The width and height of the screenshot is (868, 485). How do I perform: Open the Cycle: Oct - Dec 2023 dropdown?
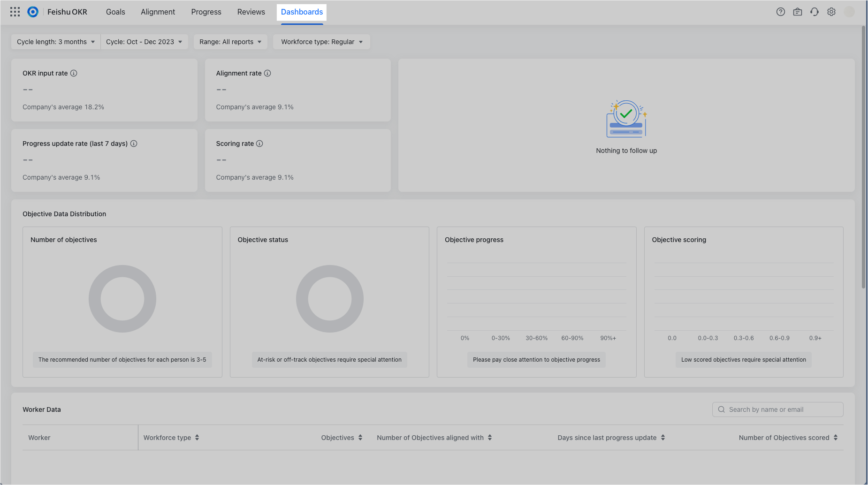point(144,42)
